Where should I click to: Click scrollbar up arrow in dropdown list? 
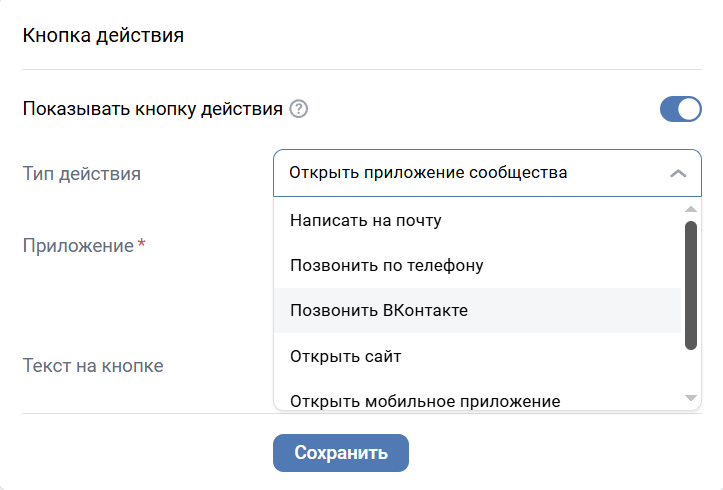pos(690,209)
